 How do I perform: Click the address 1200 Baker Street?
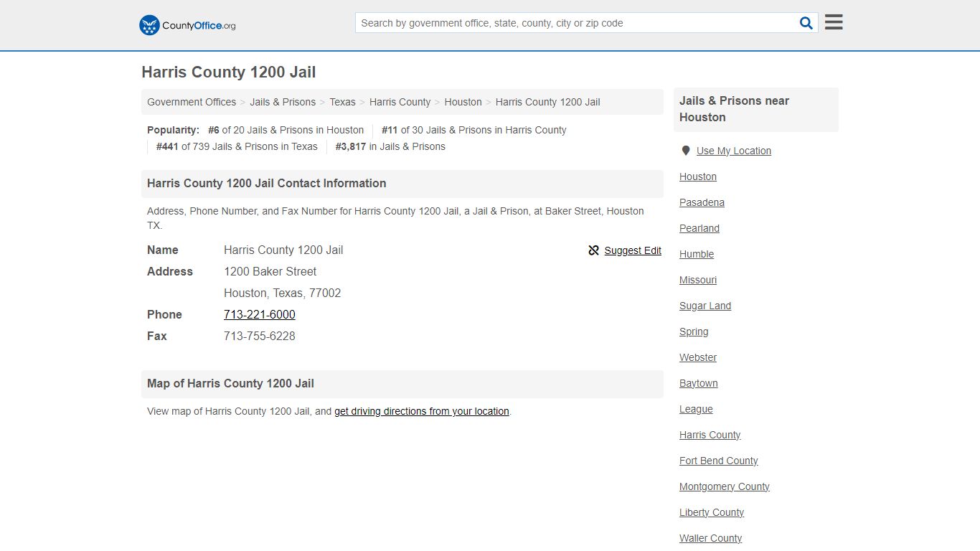(x=270, y=271)
